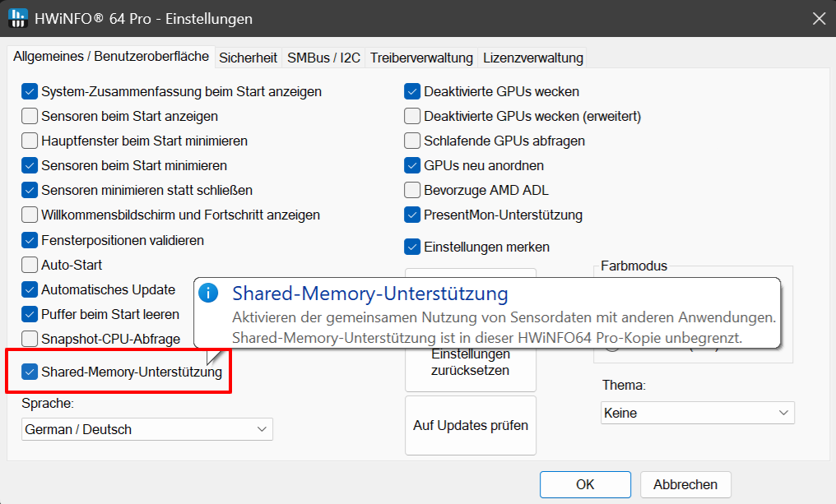Click the Auf Updates prüfen button

point(471,425)
